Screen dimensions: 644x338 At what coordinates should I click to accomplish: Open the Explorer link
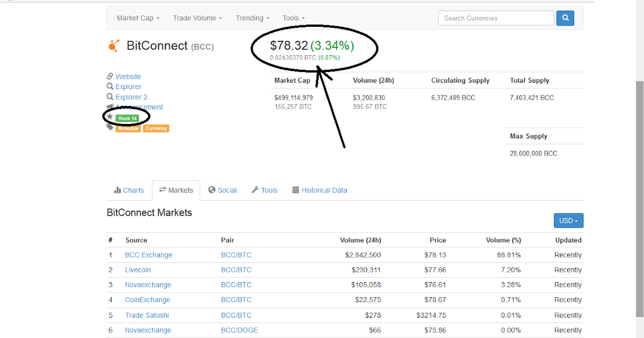tap(128, 86)
